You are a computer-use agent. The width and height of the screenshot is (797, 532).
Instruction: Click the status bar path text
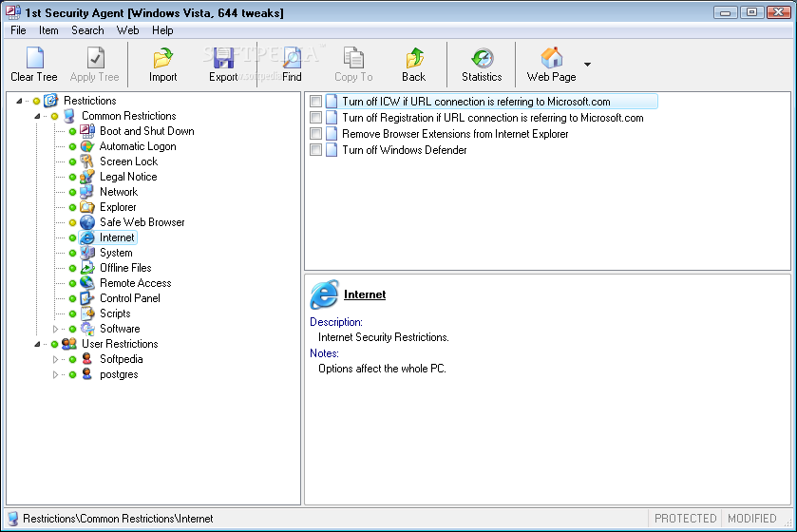point(118,519)
